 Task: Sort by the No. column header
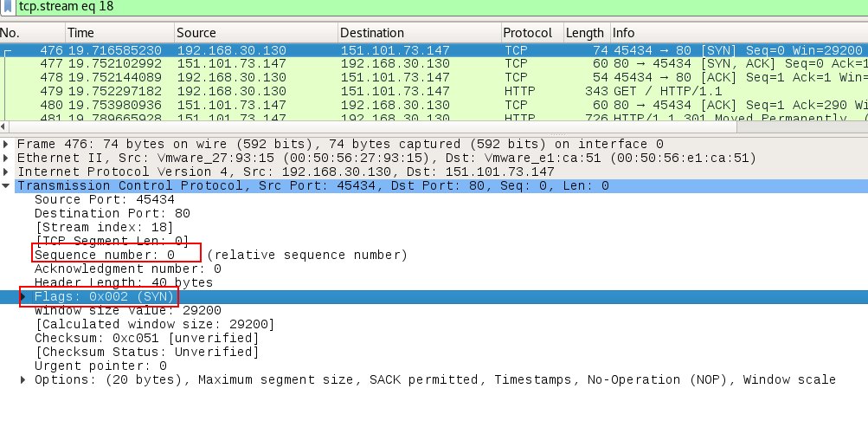point(33,33)
